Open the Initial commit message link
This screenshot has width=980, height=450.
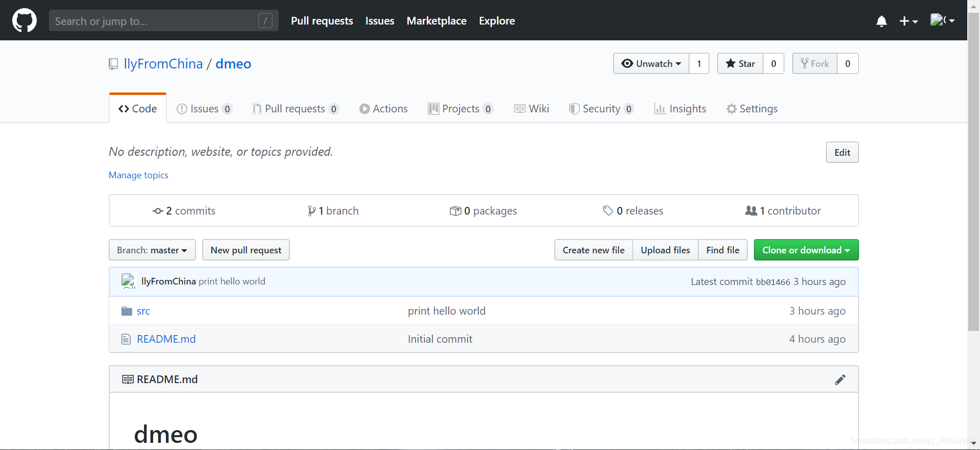440,339
